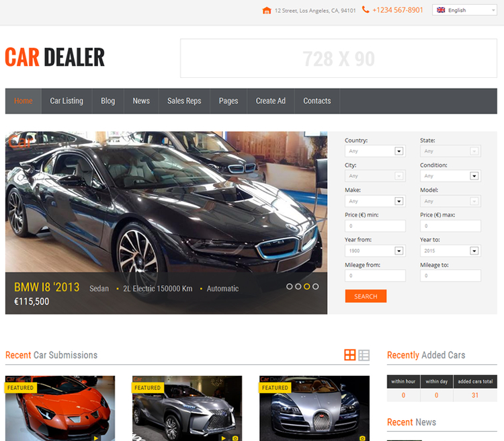Image resolution: width=504 pixels, height=441 pixels.
Task: Click camera icon on the Bugatti card
Action: coord(362,438)
